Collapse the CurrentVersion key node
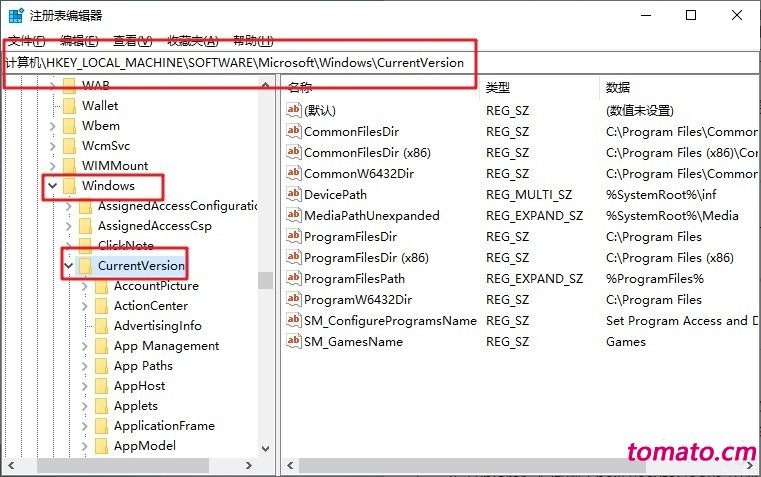The width and height of the screenshot is (761, 477). [68, 266]
